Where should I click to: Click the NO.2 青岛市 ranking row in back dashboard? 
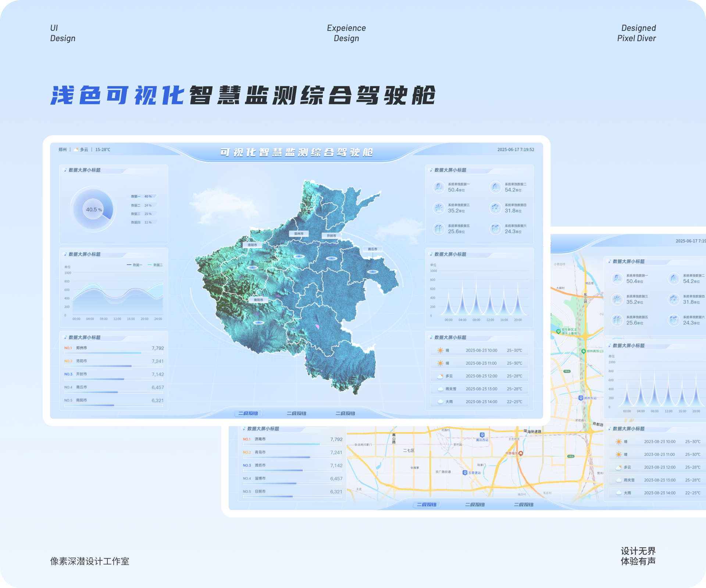pos(292,454)
